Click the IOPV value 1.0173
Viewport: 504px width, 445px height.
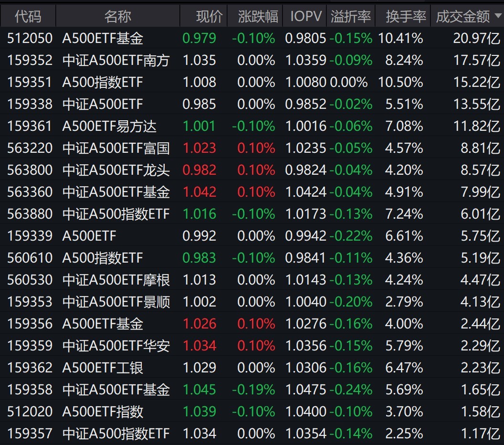coord(305,214)
